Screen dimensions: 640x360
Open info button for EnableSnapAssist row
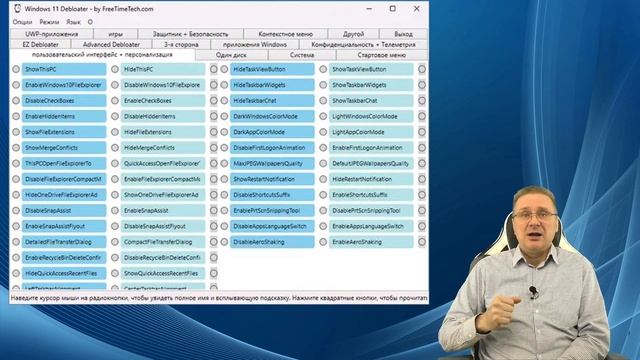tap(213, 211)
